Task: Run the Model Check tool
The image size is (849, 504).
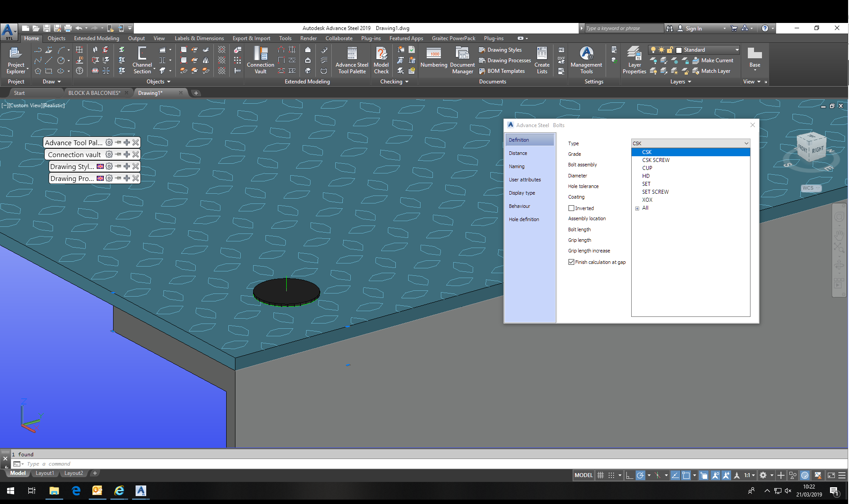Action: click(381, 60)
